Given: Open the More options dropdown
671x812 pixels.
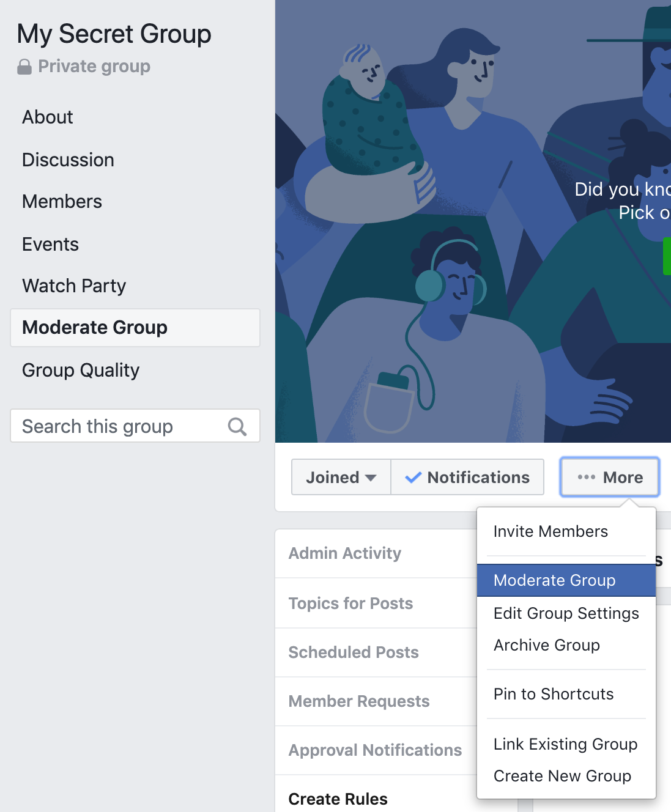Looking at the screenshot, I should point(609,477).
